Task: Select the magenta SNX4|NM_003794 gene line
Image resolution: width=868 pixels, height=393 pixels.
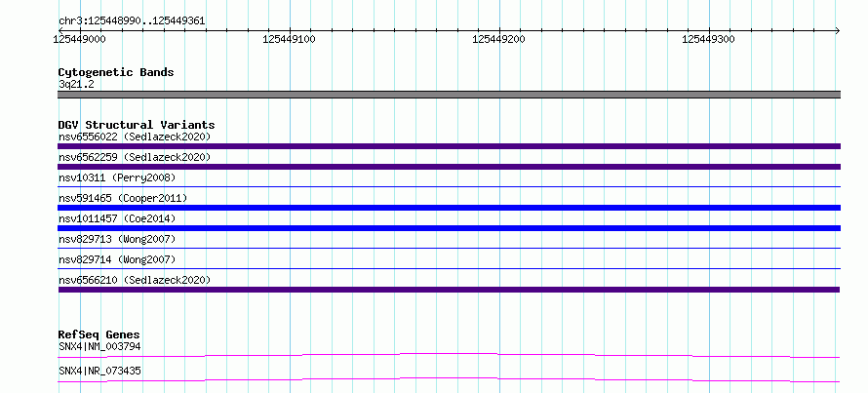Action: tap(449, 355)
